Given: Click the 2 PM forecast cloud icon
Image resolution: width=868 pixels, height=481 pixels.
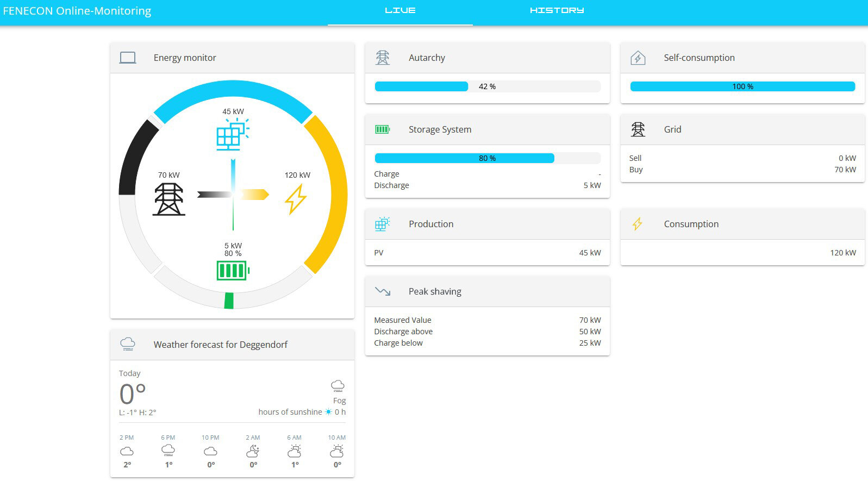Looking at the screenshot, I should [127, 451].
